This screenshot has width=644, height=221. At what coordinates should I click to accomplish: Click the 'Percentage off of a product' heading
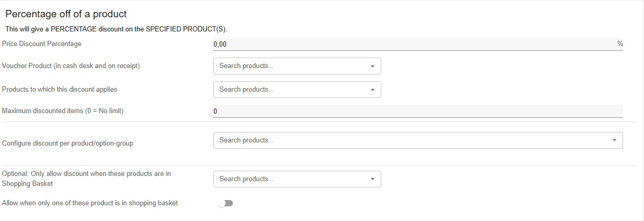pyautogui.click(x=66, y=14)
